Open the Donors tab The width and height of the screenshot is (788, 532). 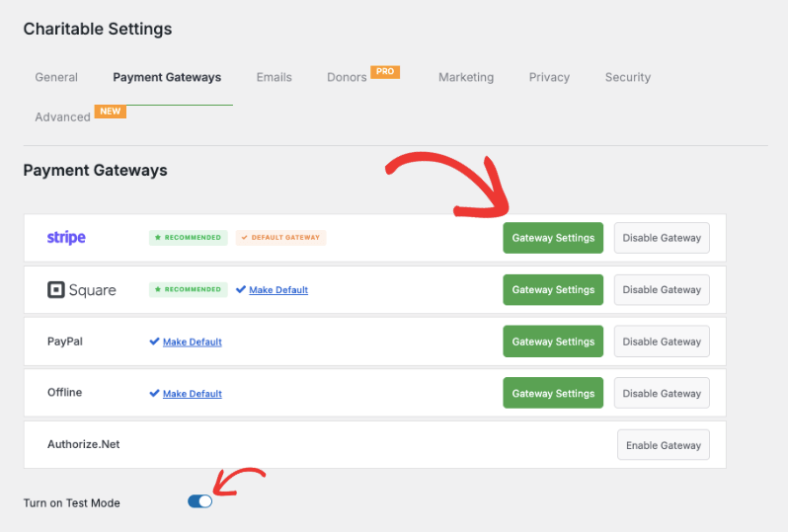coord(347,77)
